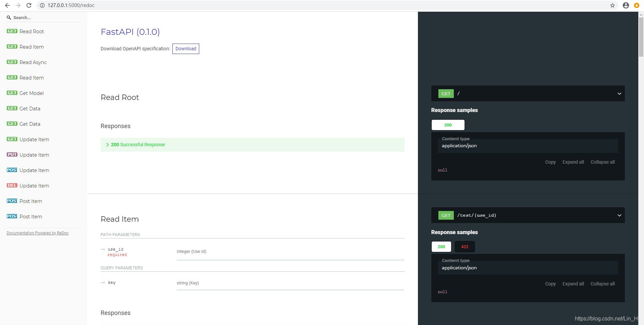Click the address bar URL 127.0.0.1:5000/redoc
This screenshot has height=325, width=644.
tap(71, 5)
